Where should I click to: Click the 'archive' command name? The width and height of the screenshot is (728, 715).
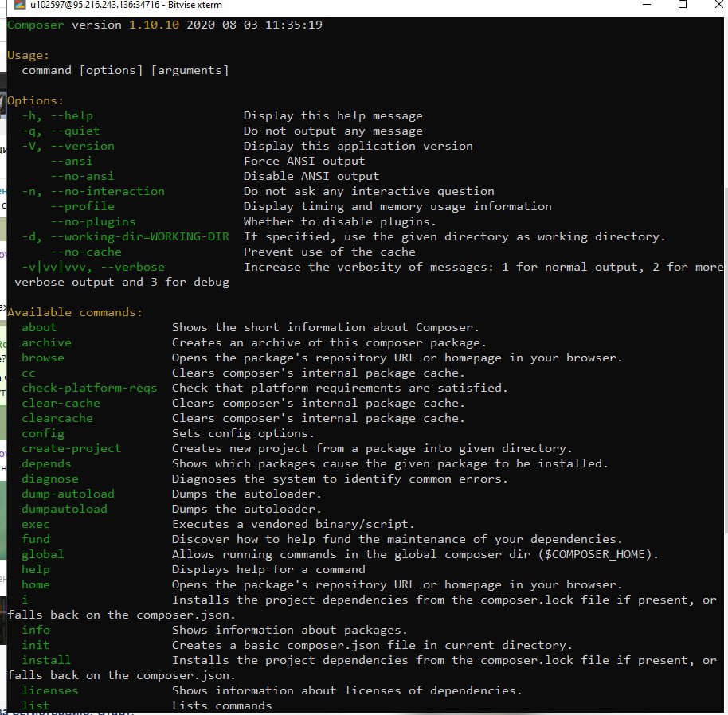pyautogui.click(x=46, y=343)
